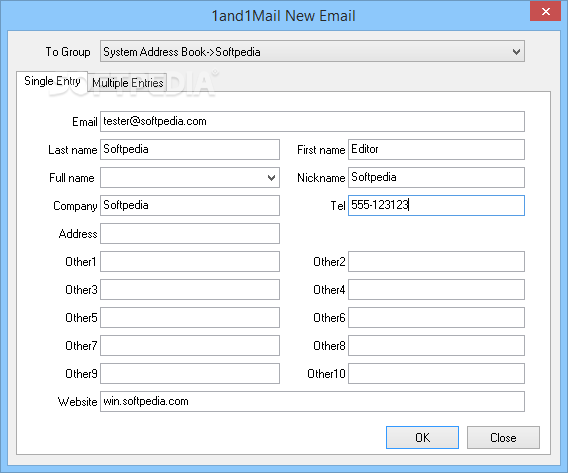This screenshot has height=473, width=568.
Task: Click the Close button
Action: [x=503, y=438]
